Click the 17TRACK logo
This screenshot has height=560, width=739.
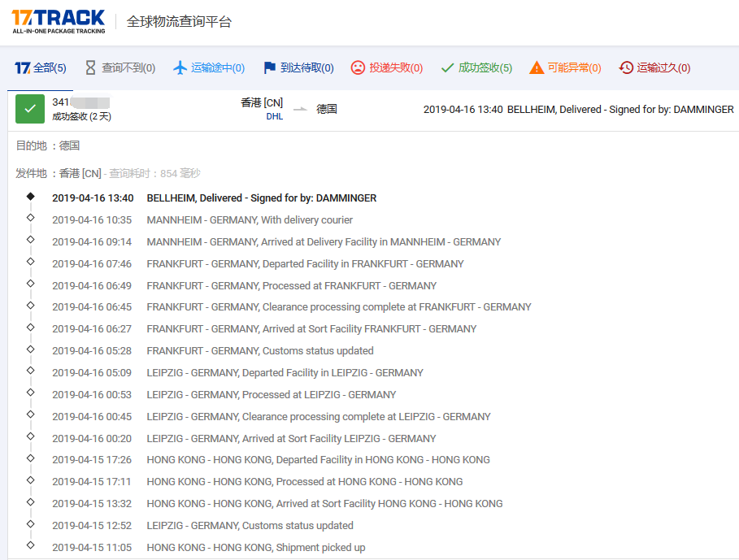59,21
